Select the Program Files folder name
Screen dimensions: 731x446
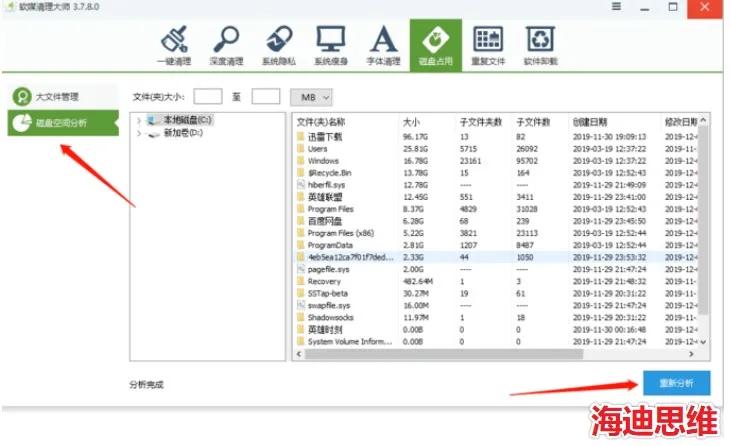331,209
